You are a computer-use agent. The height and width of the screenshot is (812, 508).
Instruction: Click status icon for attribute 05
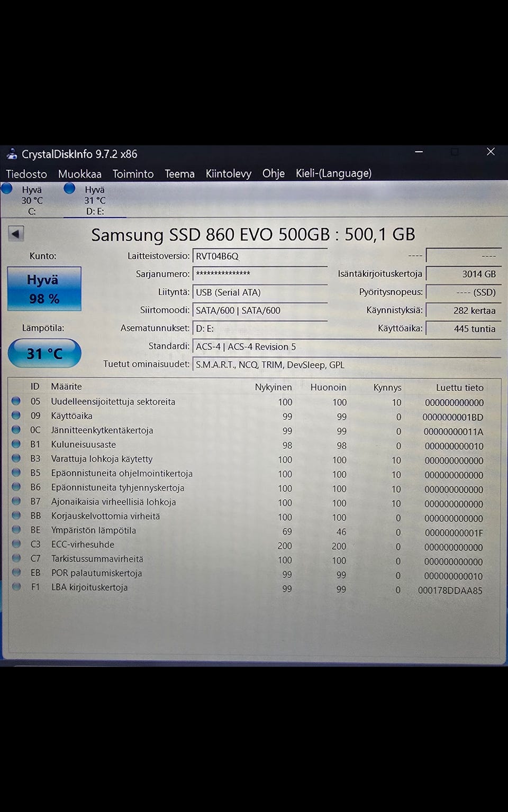tap(16, 401)
